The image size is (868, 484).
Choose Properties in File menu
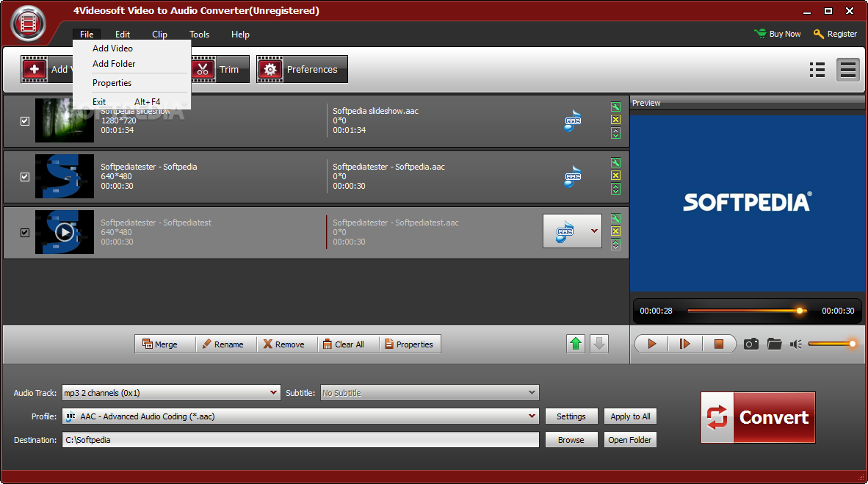[131, 83]
